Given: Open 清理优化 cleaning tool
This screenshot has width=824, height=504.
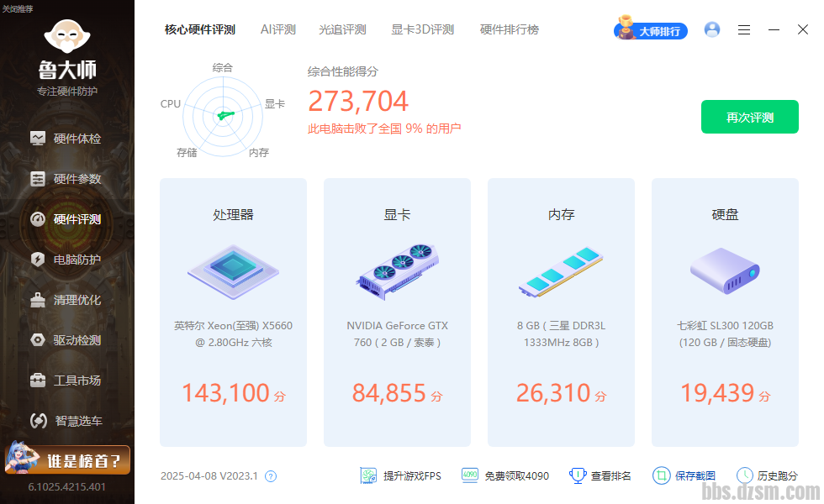Looking at the screenshot, I should pyautogui.click(x=66, y=300).
